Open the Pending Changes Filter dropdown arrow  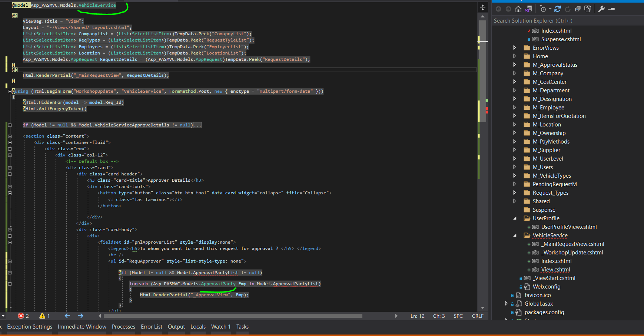coord(550,9)
